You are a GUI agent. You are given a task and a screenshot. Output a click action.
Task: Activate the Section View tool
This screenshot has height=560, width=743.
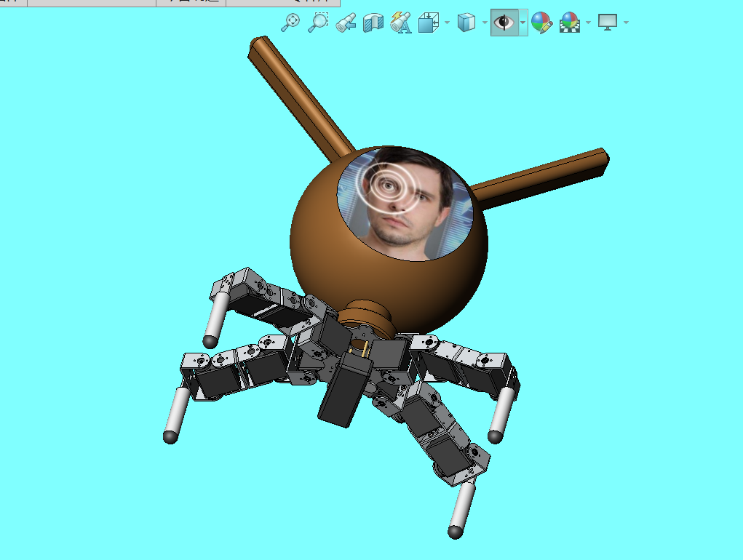tap(373, 23)
